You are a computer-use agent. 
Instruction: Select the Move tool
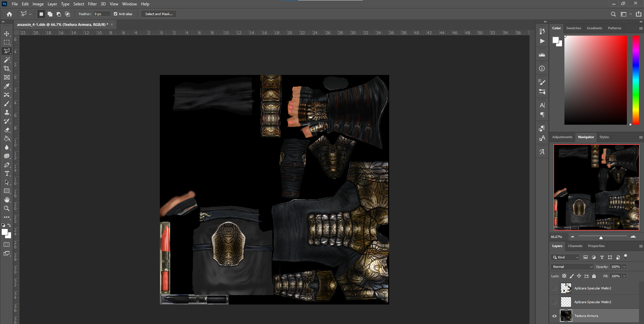click(x=7, y=34)
